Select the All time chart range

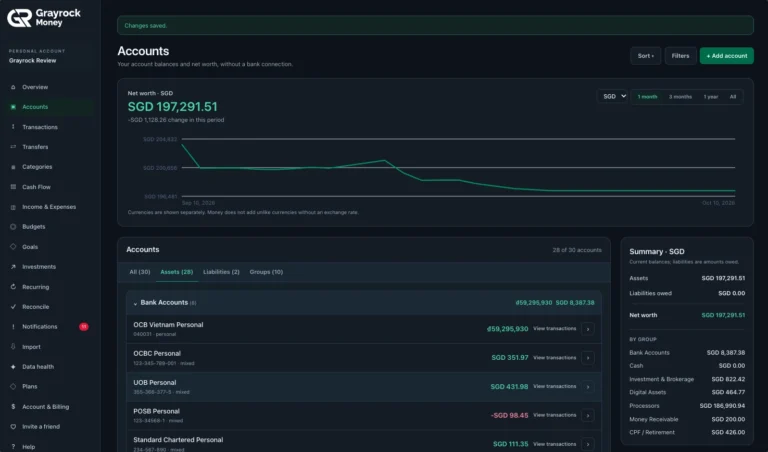[x=733, y=97]
